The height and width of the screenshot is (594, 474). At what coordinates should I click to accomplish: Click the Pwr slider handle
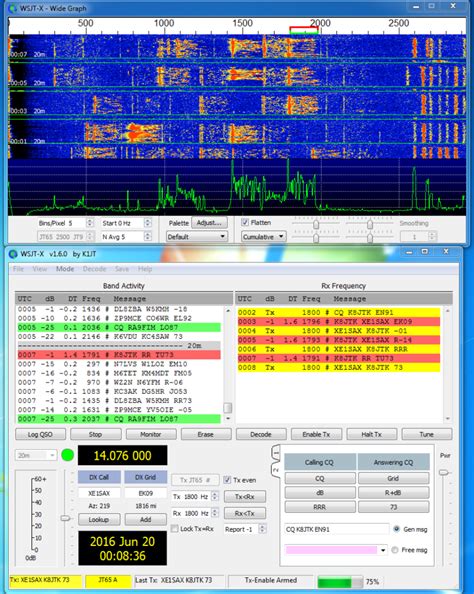tap(444, 473)
